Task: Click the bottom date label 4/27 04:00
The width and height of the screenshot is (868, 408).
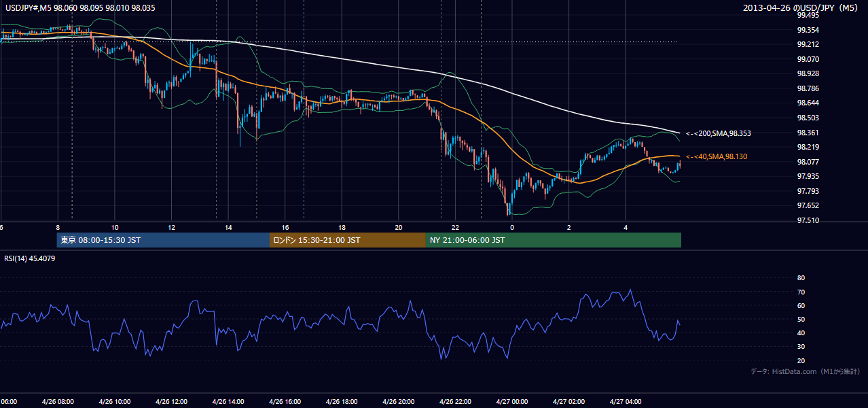Action: click(625, 401)
